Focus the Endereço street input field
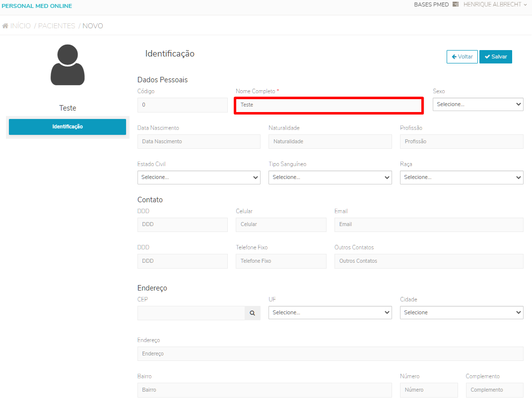The image size is (532, 409). point(330,354)
